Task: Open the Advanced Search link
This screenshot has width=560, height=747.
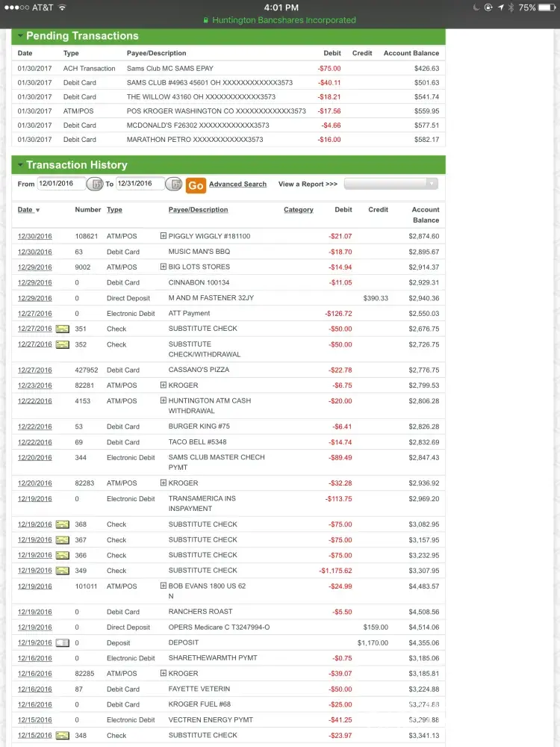Action: [x=237, y=185]
